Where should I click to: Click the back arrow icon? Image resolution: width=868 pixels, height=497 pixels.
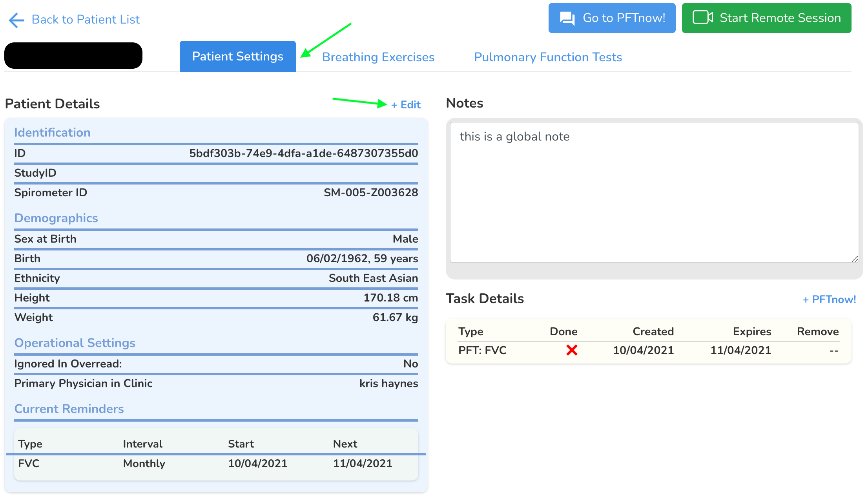click(x=16, y=20)
